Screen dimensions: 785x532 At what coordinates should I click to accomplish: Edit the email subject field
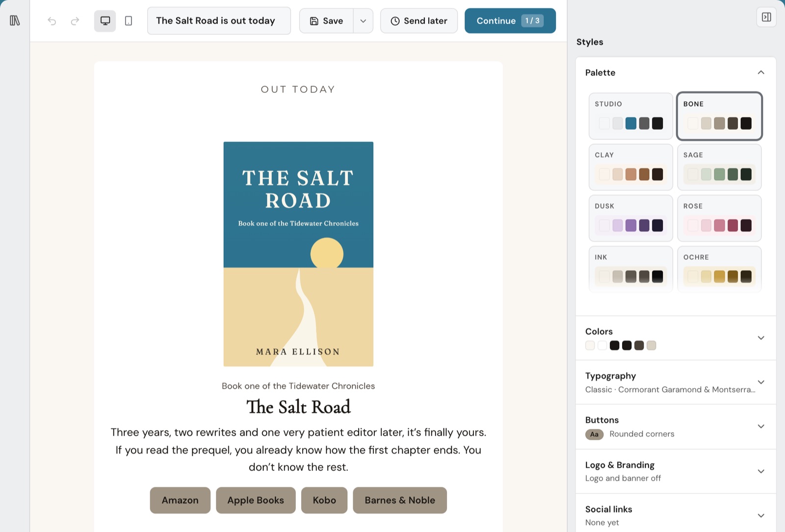pyautogui.click(x=219, y=21)
